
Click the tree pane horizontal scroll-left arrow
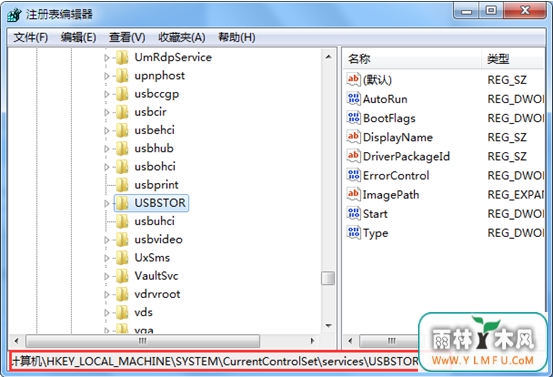pyautogui.click(x=16, y=341)
